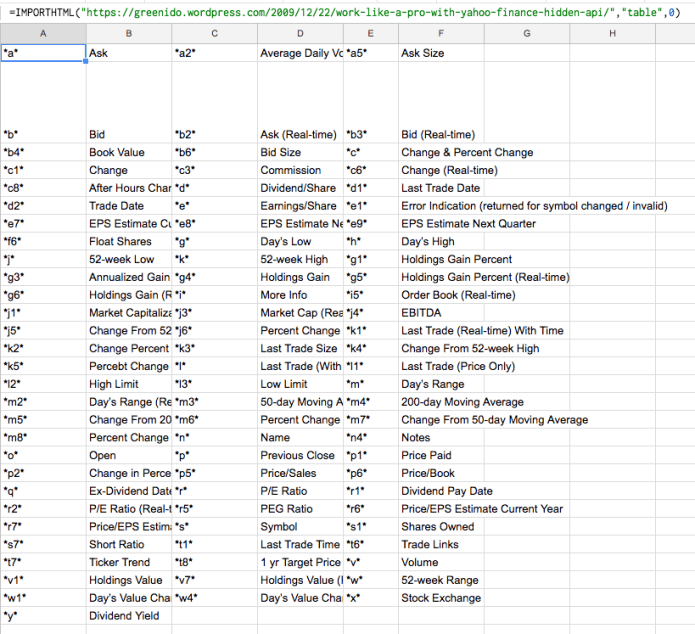Select the 'Name' cell

coord(300,438)
